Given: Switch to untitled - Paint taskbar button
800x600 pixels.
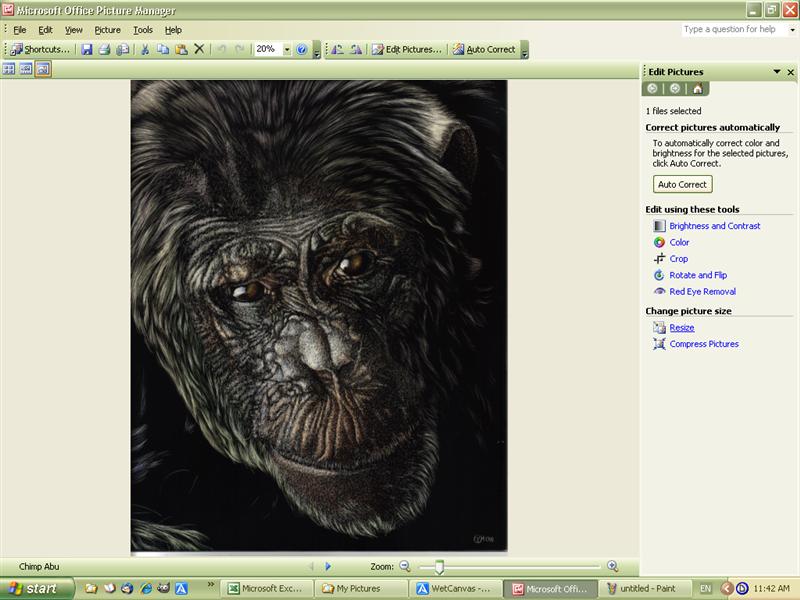Looking at the screenshot, I should [x=643, y=589].
